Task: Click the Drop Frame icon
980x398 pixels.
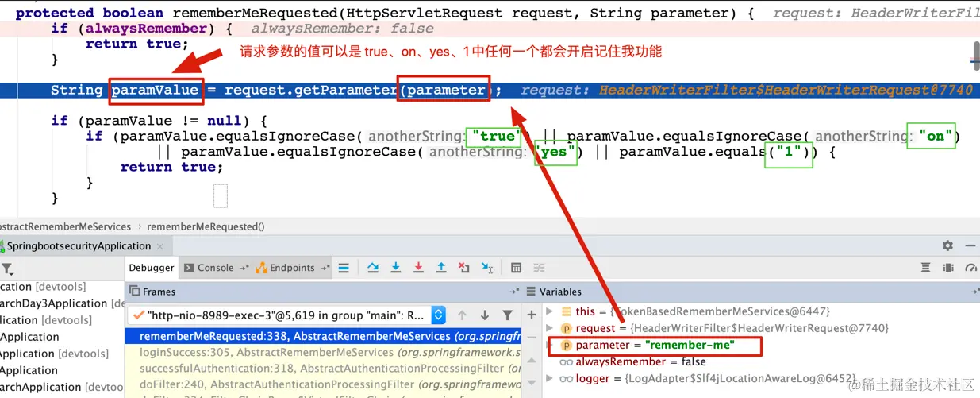Action: pyautogui.click(x=464, y=268)
